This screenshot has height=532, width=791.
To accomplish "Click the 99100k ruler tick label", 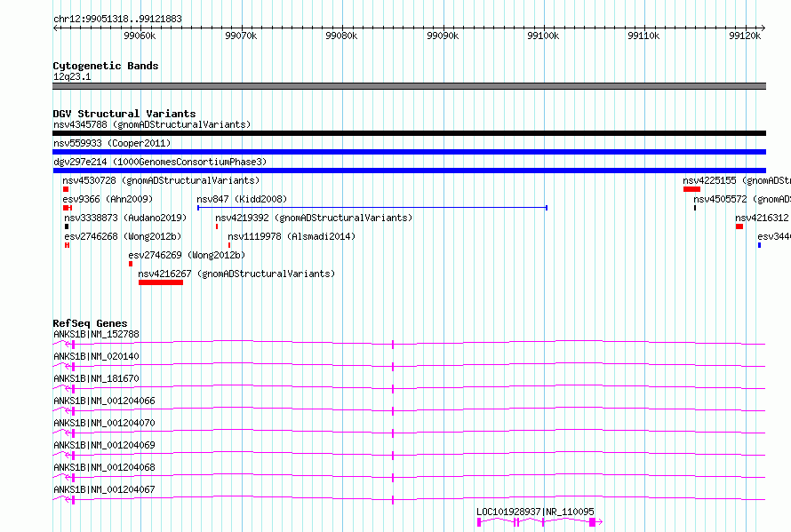I will [x=543, y=36].
